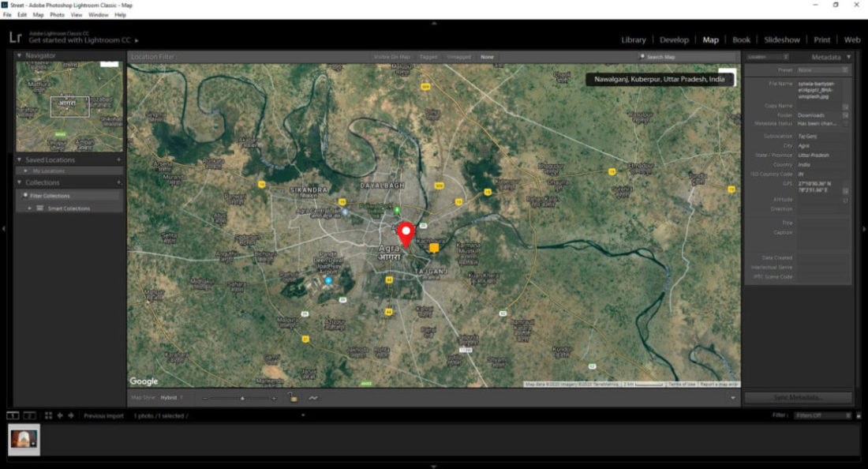Select the Visible On Map filter
This screenshot has height=469, width=868.
392,57
